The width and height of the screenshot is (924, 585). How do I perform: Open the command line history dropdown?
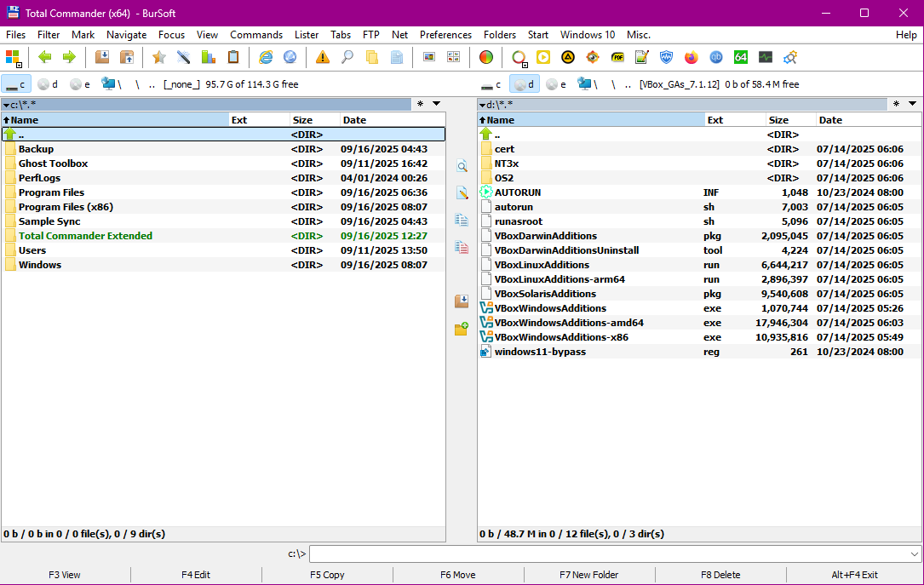click(914, 553)
